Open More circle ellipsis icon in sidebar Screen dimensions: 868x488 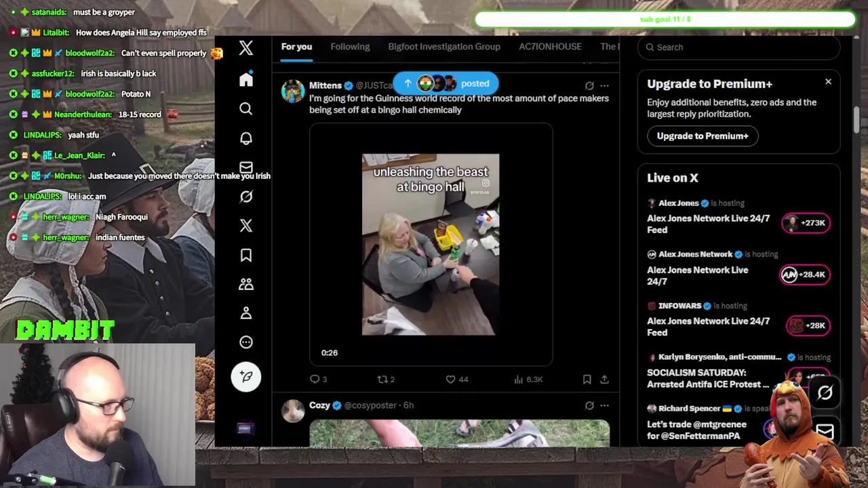click(x=246, y=342)
